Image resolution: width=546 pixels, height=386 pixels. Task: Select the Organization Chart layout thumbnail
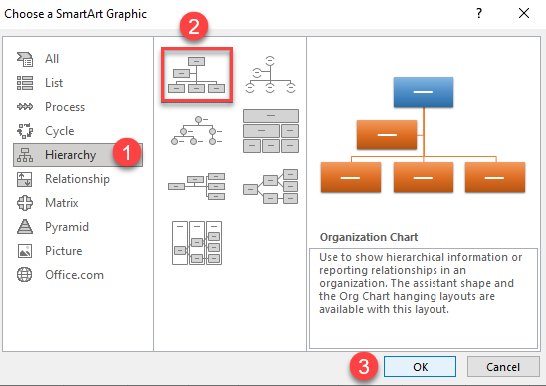click(x=197, y=75)
